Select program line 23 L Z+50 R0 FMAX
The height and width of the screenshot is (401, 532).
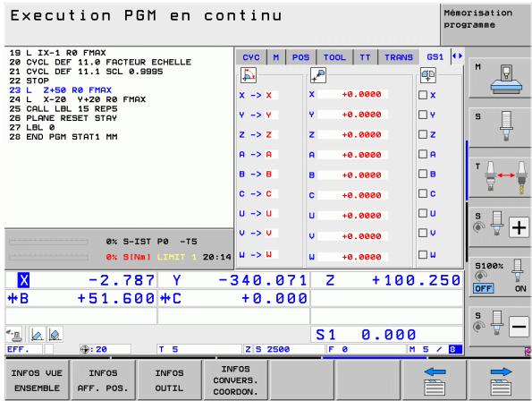61,90
